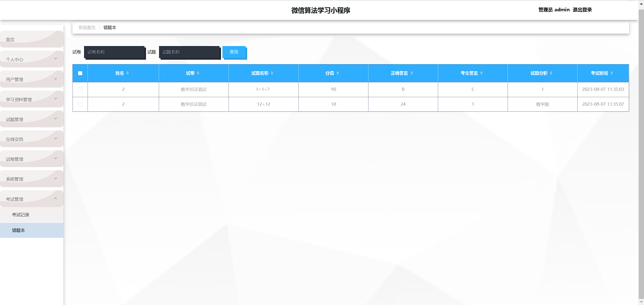Select the checkbox for 12+12 row
644x305 pixels.
pos(80,104)
